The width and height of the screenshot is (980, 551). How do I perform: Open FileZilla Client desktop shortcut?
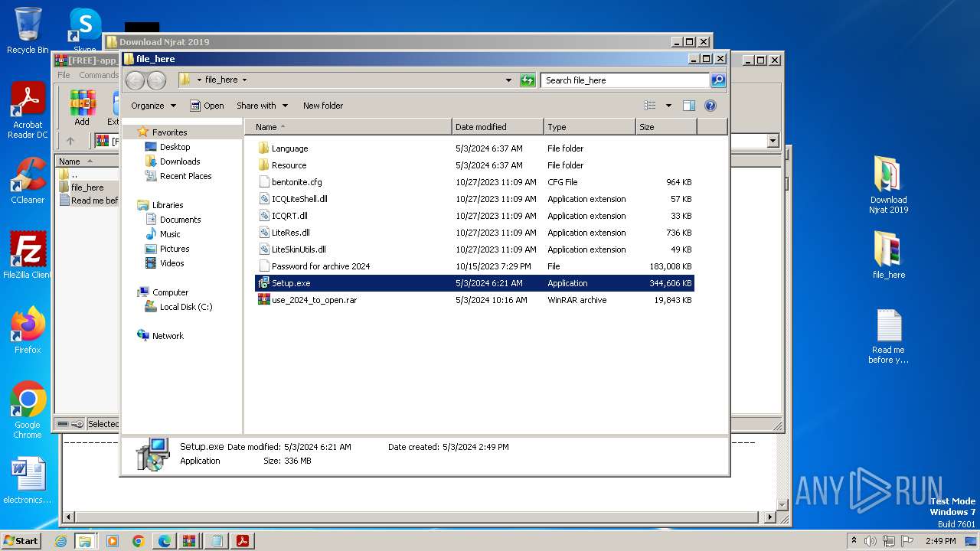pos(28,255)
